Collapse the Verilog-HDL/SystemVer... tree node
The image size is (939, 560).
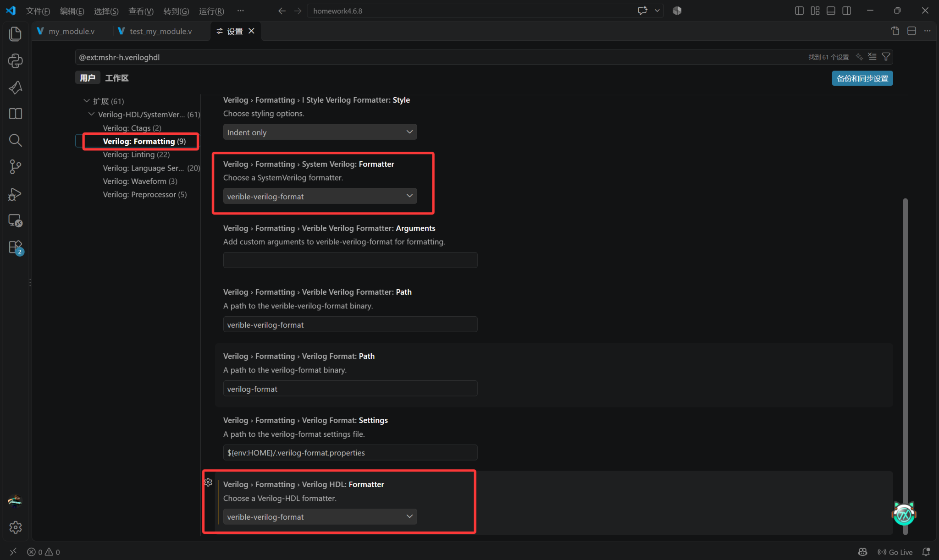point(92,114)
